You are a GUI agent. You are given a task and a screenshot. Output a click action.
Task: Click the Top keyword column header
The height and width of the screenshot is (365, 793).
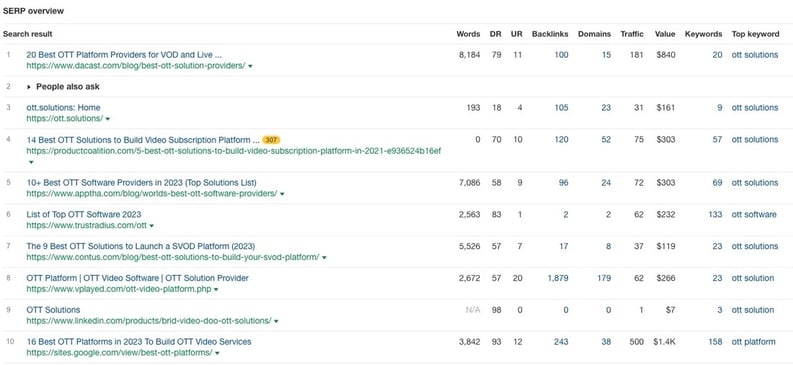pyautogui.click(x=756, y=34)
